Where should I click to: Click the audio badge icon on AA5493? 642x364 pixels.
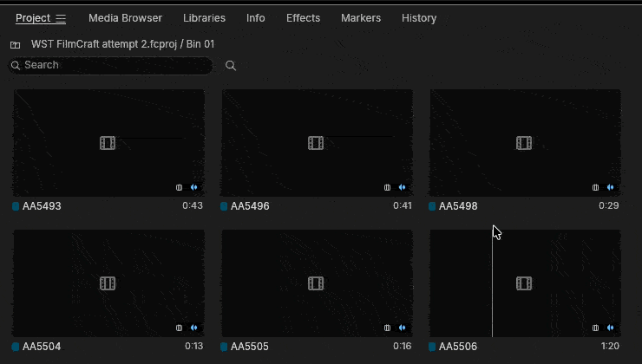tap(194, 187)
